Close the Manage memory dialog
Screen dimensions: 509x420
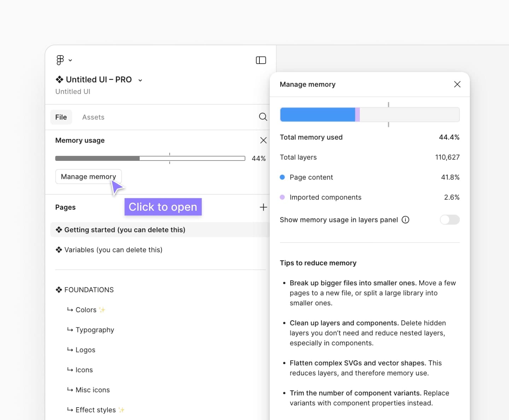(x=457, y=84)
